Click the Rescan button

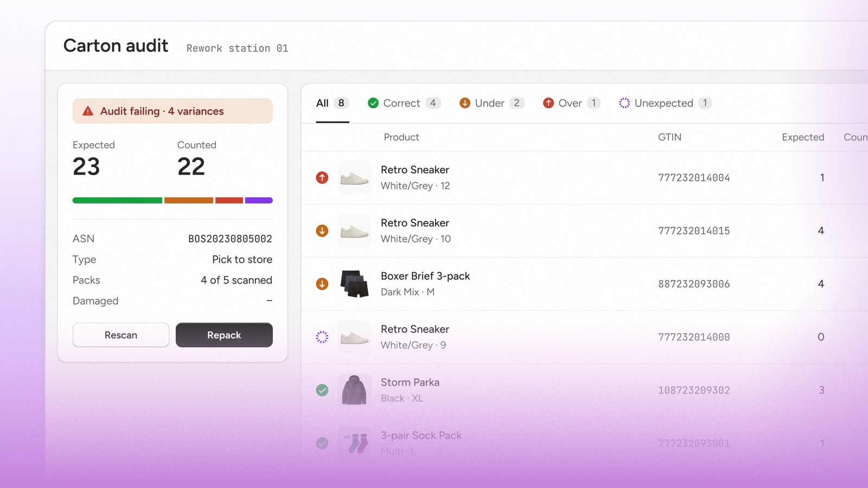coord(121,335)
